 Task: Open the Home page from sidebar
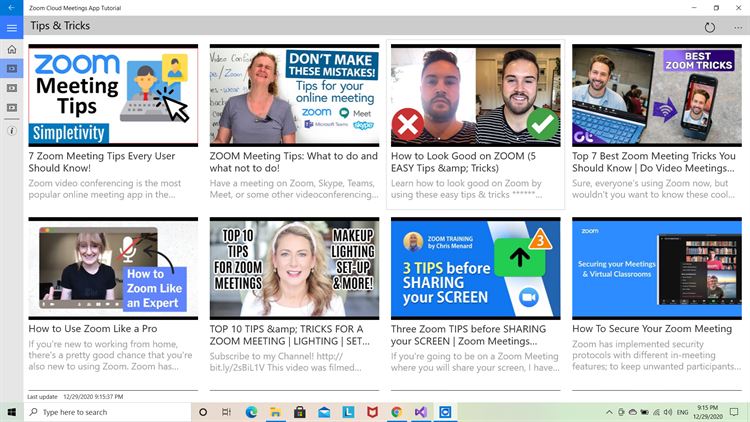tap(11, 49)
